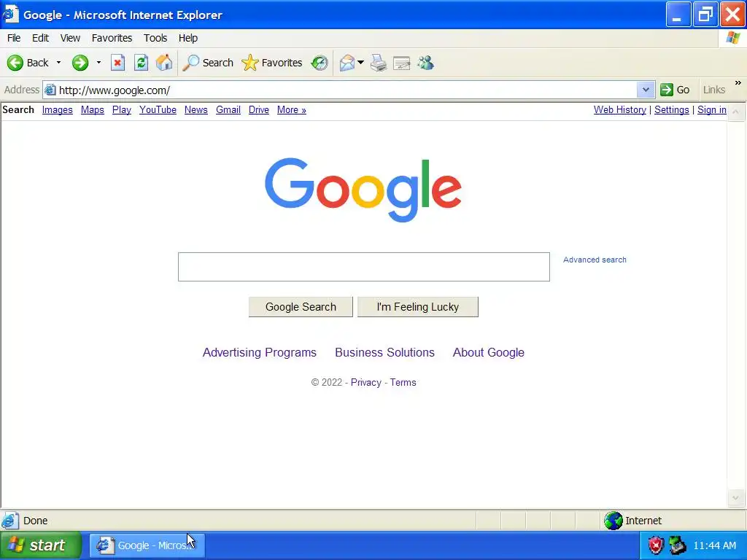
Task: Open the Maps link
Action: coord(93,110)
